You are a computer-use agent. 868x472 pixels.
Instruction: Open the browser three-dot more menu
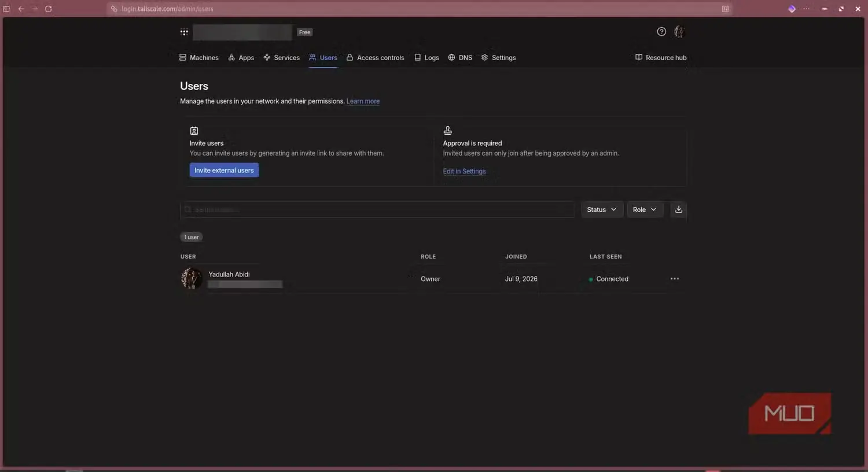[x=807, y=9]
